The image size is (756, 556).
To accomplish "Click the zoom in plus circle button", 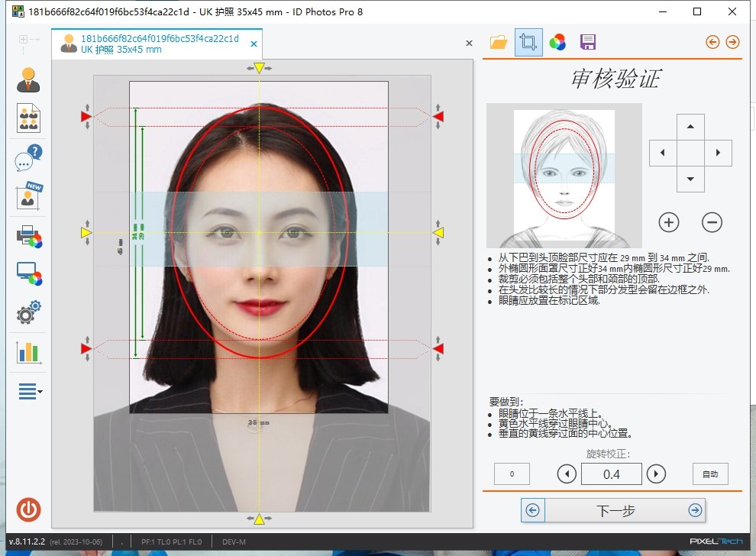I will 669,222.
